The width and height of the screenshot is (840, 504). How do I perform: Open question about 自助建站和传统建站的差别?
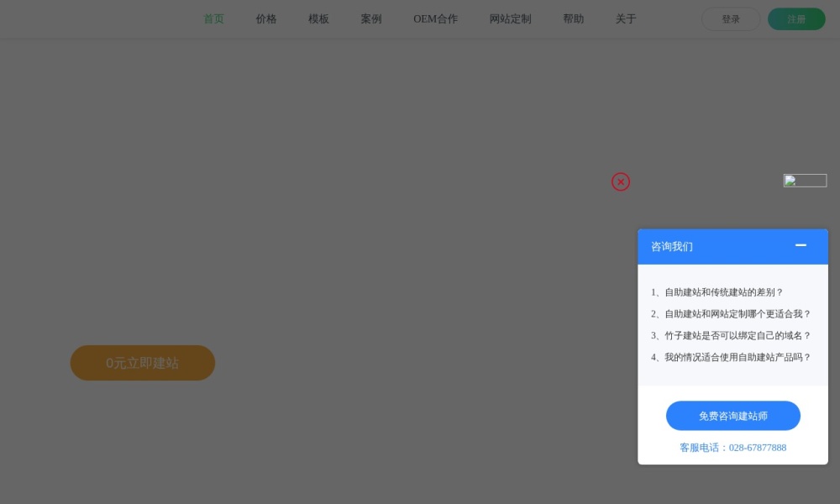coord(718,292)
